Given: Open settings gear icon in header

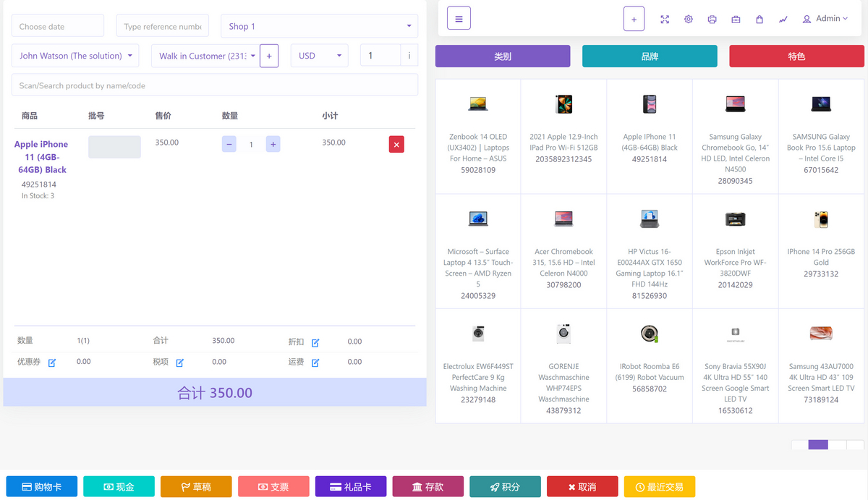Looking at the screenshot, I should [x=689, y=20].
